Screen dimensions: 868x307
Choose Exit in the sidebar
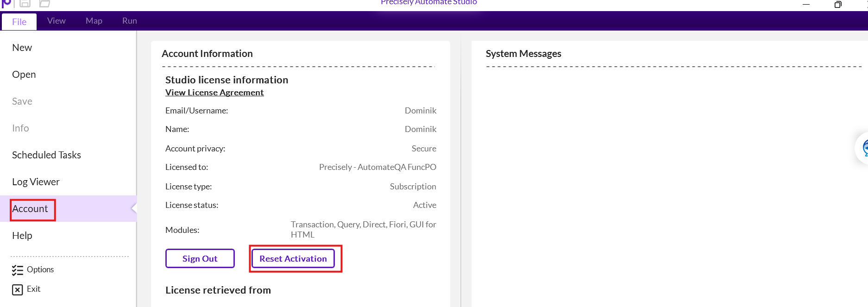click(33, 289)
